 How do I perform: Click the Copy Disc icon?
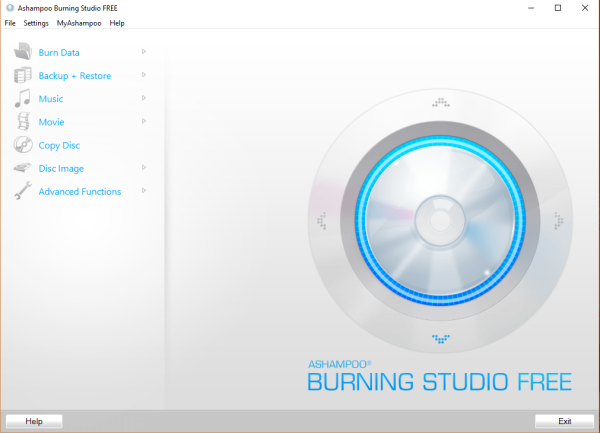click(23, 145)
